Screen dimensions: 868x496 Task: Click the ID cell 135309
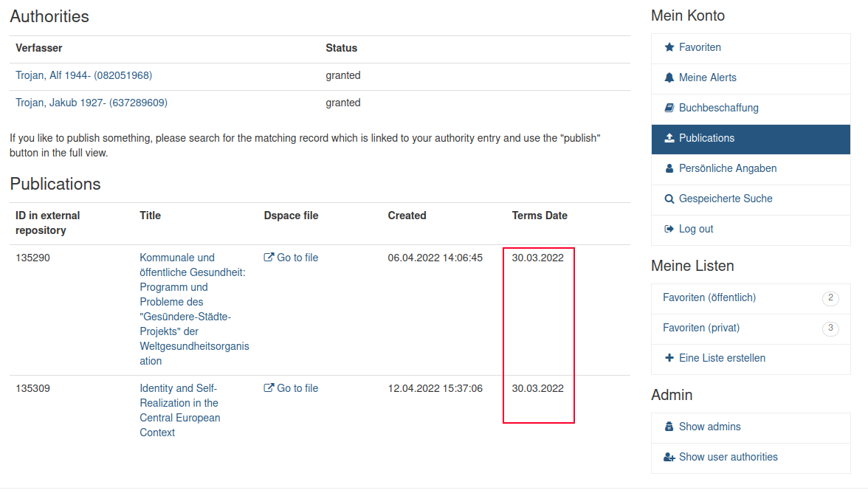point(32,388)
